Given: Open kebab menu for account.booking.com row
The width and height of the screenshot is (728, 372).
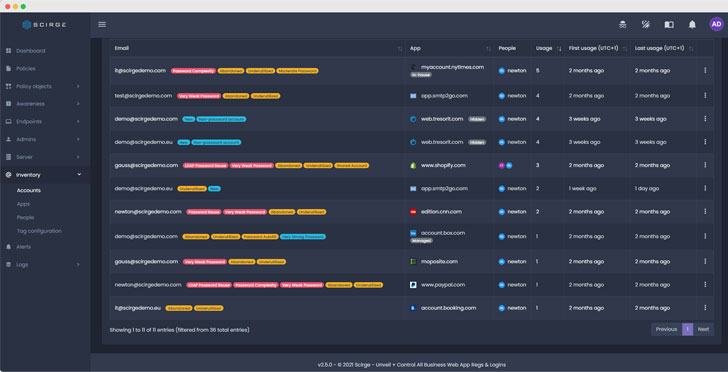Looking at the screenshot, I should (x=705, y=307).
